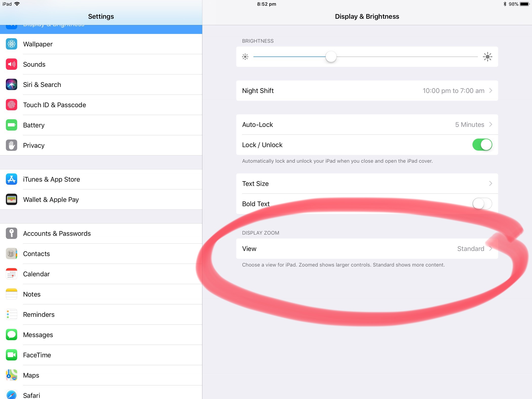532x399 pixels.
Task: Tap the Siri & Search icon
Action: pyautogui.click(x=11, y=85)
